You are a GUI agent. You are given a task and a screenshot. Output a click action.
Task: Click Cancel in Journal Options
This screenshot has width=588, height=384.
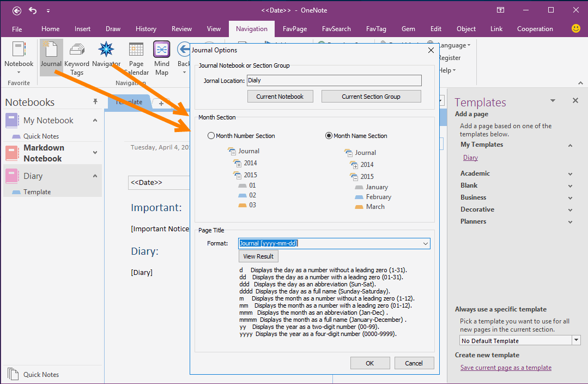414,363
